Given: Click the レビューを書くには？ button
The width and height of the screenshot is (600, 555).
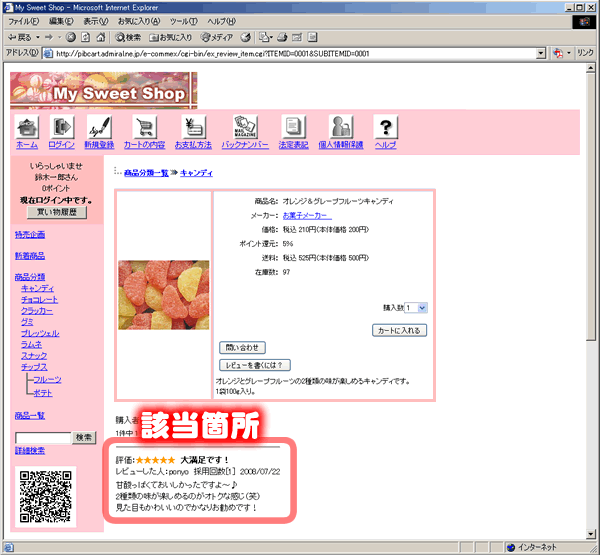Looking at the screenshot, I should 255,365.
